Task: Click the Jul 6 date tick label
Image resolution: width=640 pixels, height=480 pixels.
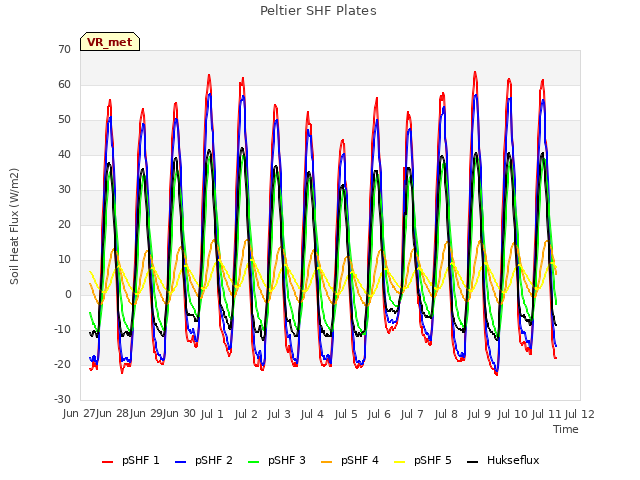Action: click(x=379, y=414)
